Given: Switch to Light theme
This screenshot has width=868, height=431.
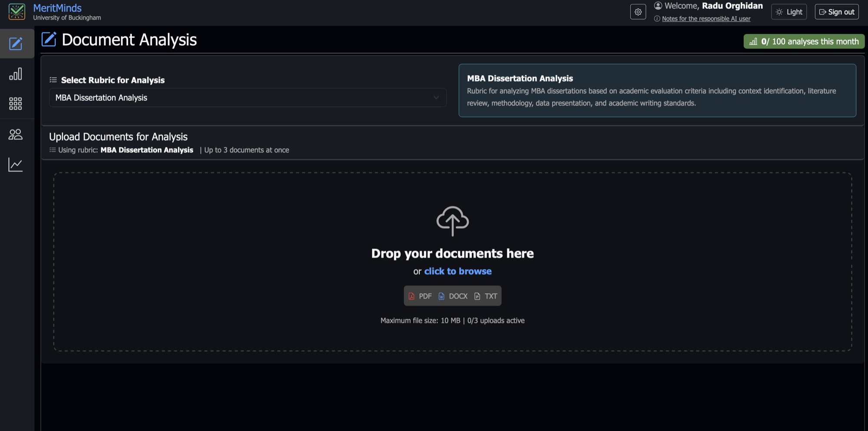Looking at the screenshot, I should click(789, 12).
